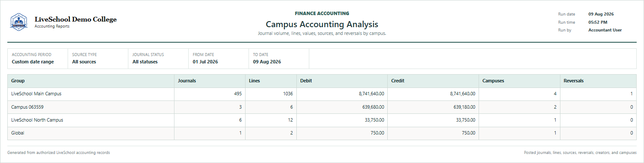Click the run time value '05:52 PM'
The height and width of the screenshot is (163, 644).
(x=598, y=22)
